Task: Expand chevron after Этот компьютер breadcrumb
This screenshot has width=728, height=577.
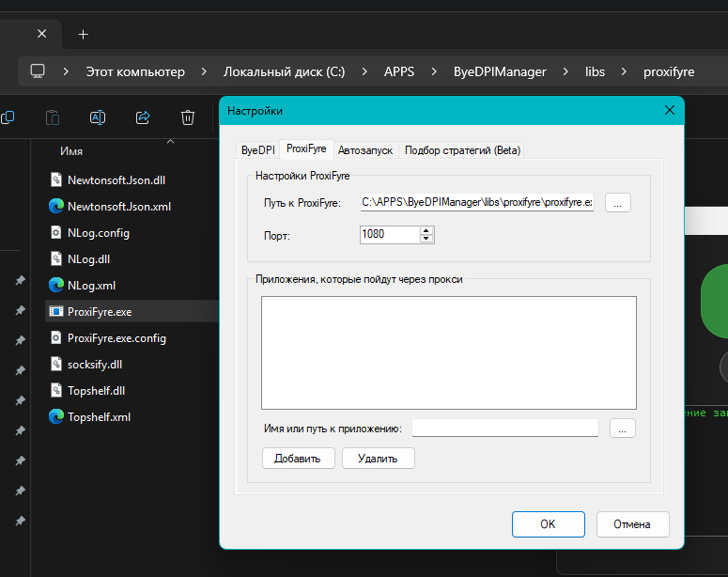Action: [204, 71]
